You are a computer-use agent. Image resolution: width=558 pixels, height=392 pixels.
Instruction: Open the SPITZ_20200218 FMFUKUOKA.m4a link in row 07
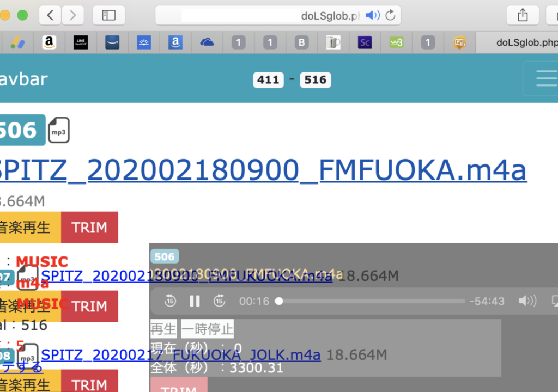186,275
